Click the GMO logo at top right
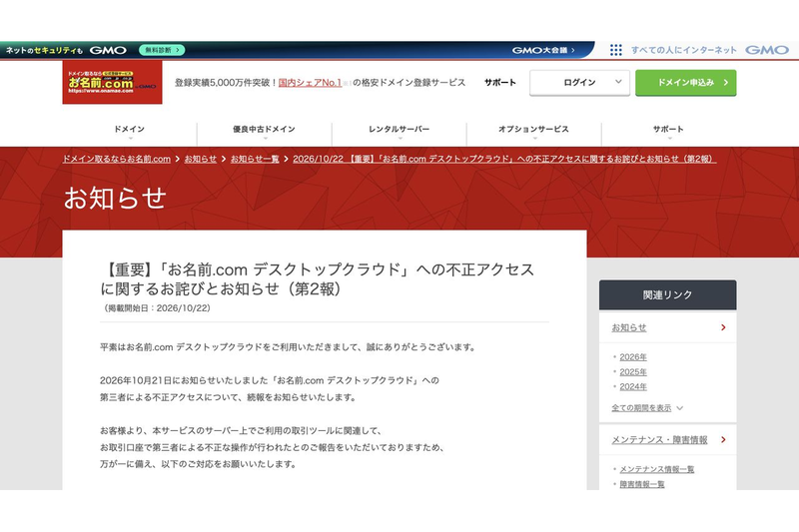The image size is (799, 532). click(767, 50)
